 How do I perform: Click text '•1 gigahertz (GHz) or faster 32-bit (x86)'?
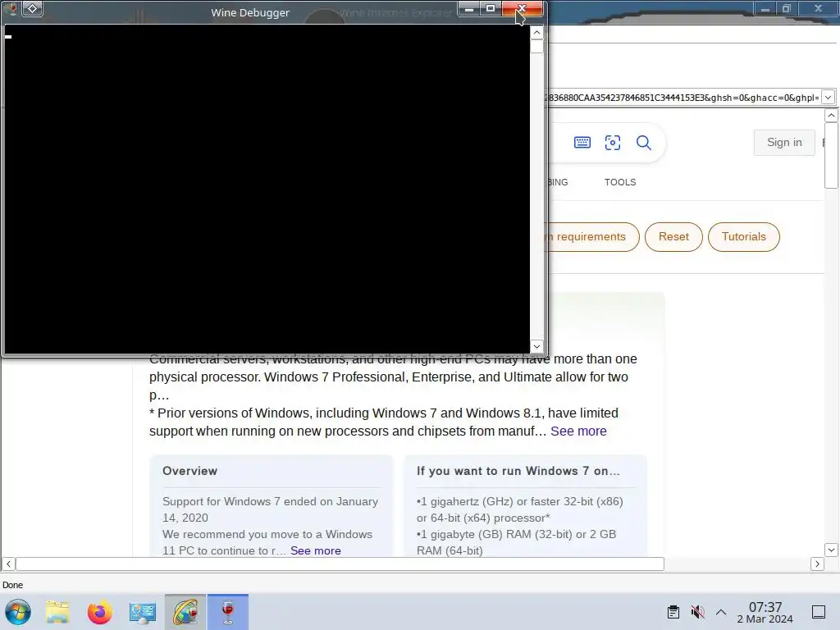coord(519,501)
